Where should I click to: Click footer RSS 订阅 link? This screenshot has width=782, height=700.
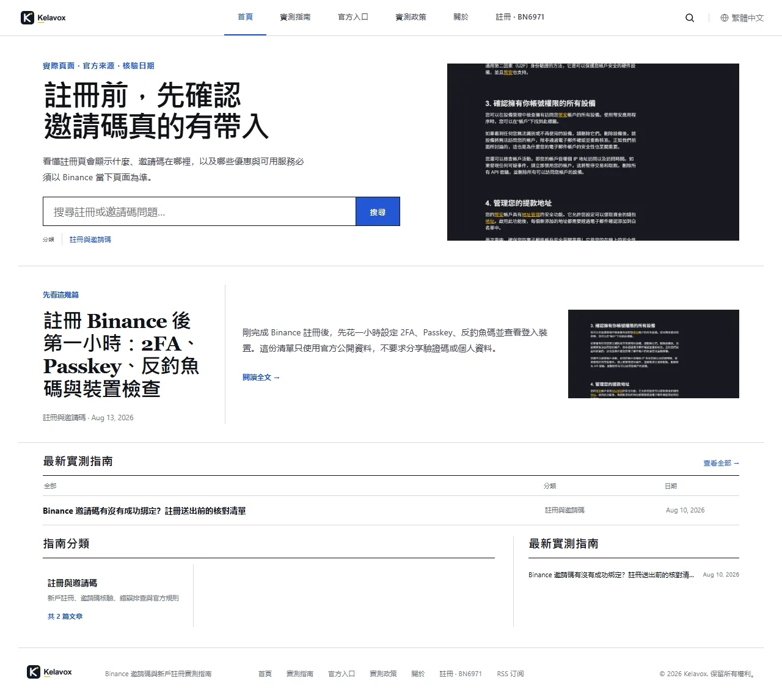[x=510, y=674]
